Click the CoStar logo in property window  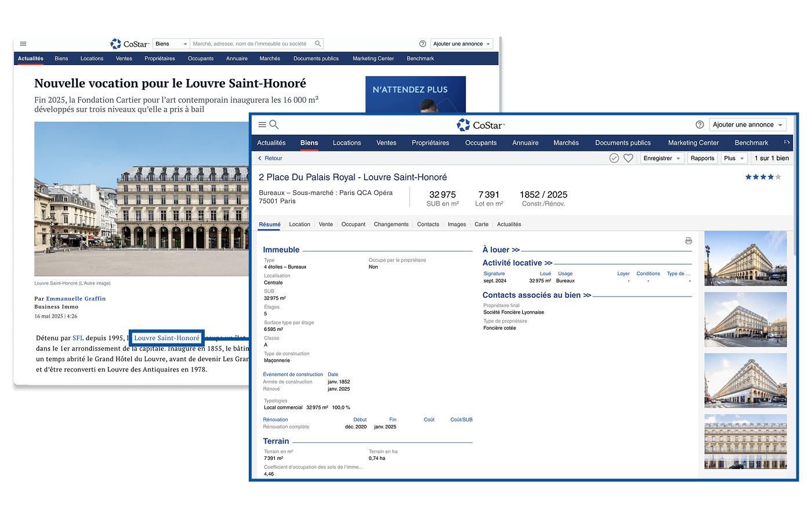click(x=481, y=125)
